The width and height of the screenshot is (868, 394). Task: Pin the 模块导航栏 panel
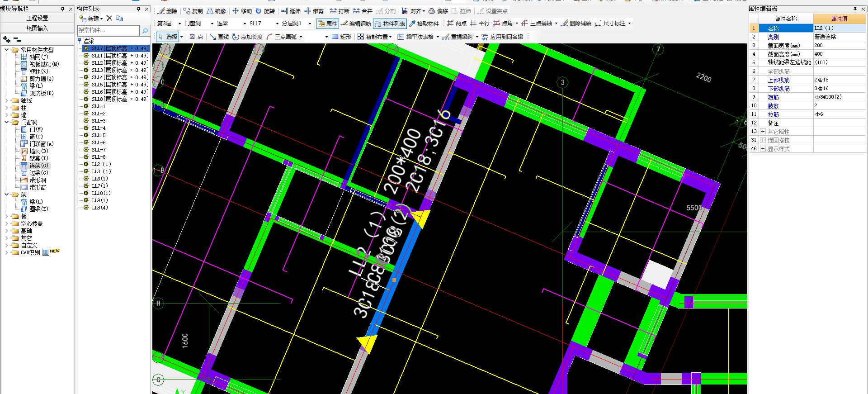(62, 9)
